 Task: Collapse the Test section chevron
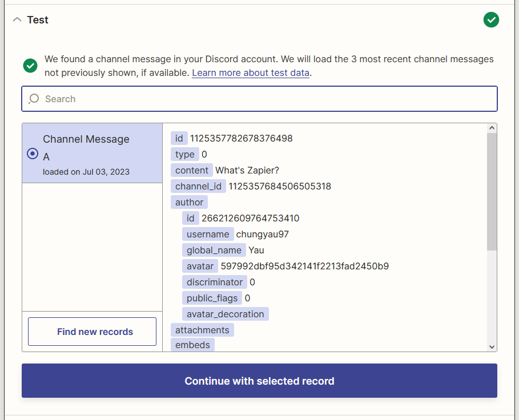click(x=17, y=20)
